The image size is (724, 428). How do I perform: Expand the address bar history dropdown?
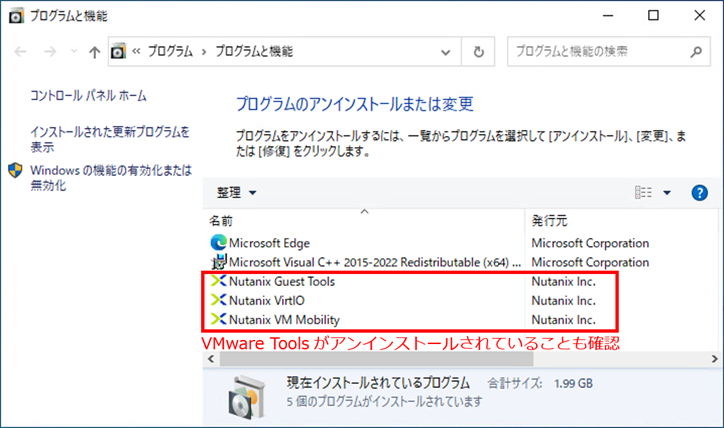pyautogui.click(x=446, y=52)
